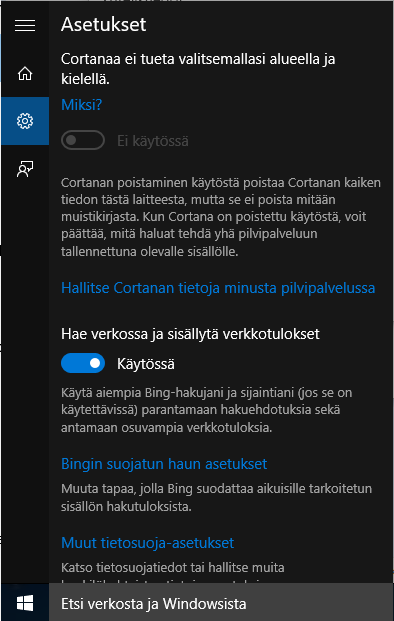This screenshot has height=621, width=394.
Task: Click the Cortanaa ei tueta notice text
Action: click(x=198, y=69)
